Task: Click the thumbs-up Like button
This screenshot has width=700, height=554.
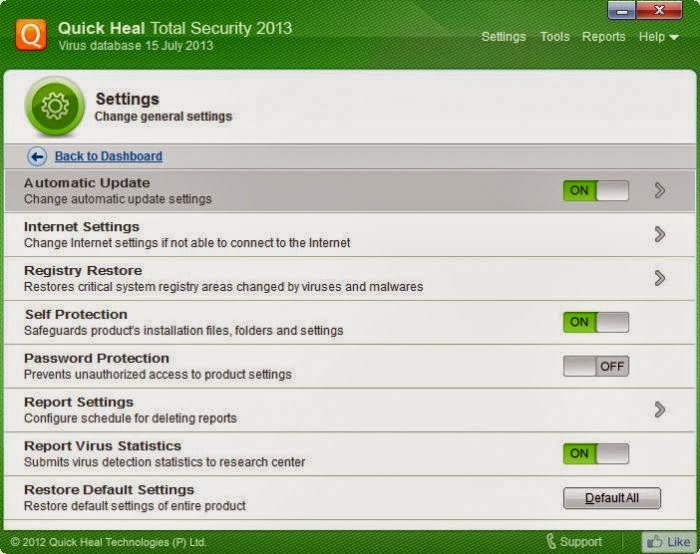Action: pyautogui.click(x=668, y=542)
